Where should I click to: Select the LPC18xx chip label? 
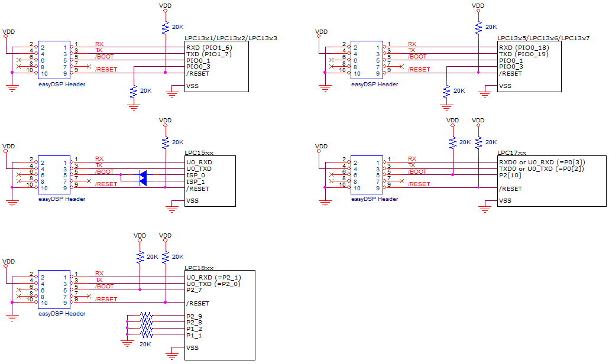[199, 268]
